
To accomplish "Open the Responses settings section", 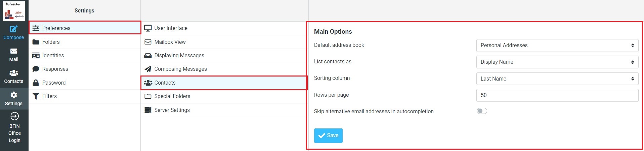I will click(x=55, y=69).
